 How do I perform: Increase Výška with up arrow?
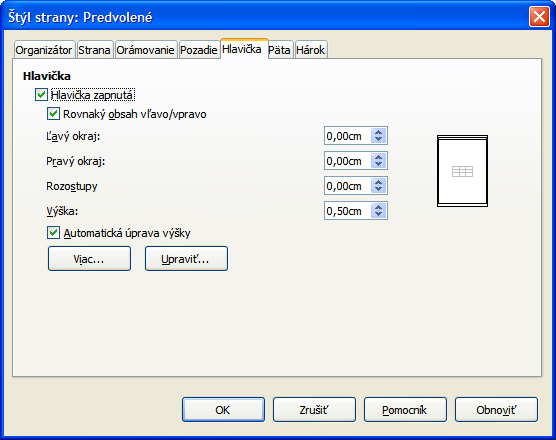coord(379,207)
